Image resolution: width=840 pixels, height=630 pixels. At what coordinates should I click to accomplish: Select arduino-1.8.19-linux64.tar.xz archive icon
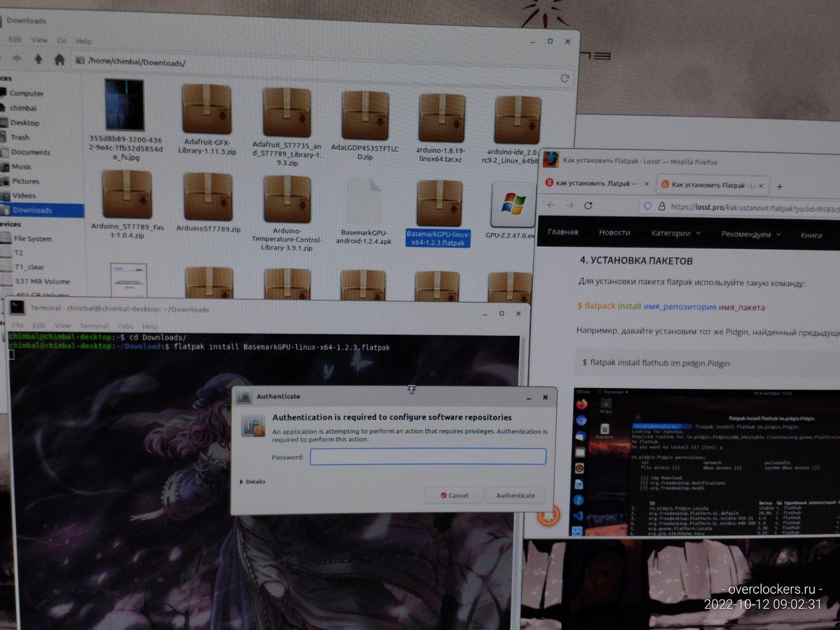(x=442, y=118)
